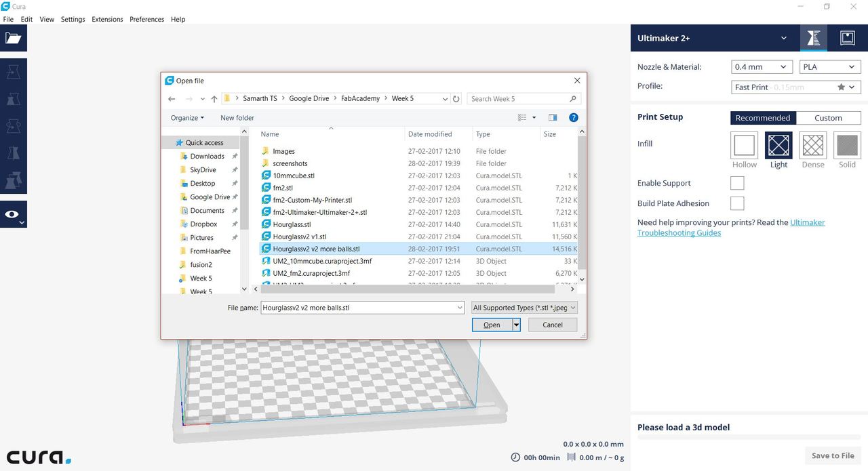Viewport: 868px width, 471px height.
Task: Select the Per Model Settings tool
Action: [x=13, y=181]
